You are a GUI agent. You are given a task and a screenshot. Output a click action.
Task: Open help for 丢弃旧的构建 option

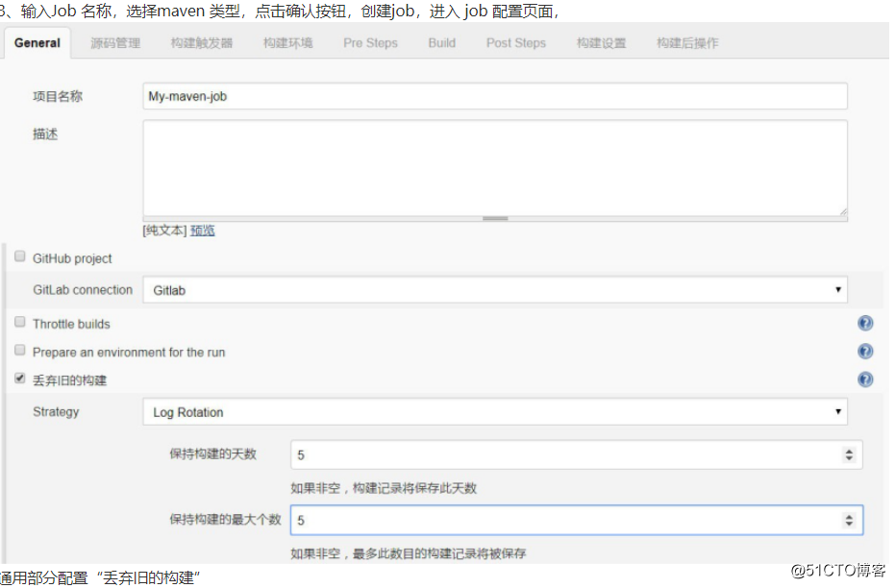click(865, 380)
